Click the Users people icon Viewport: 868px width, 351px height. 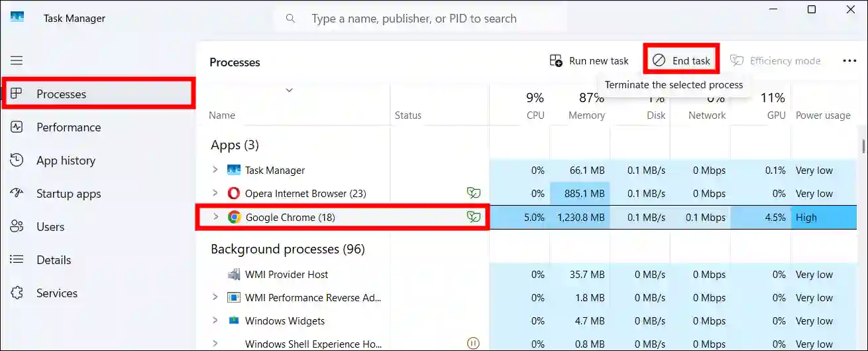click(x=17, y=226)
